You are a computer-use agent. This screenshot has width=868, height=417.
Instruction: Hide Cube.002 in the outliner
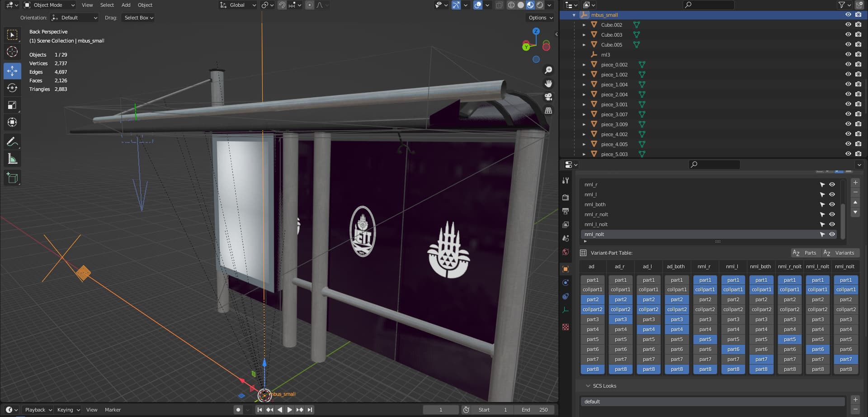point(848,25)
